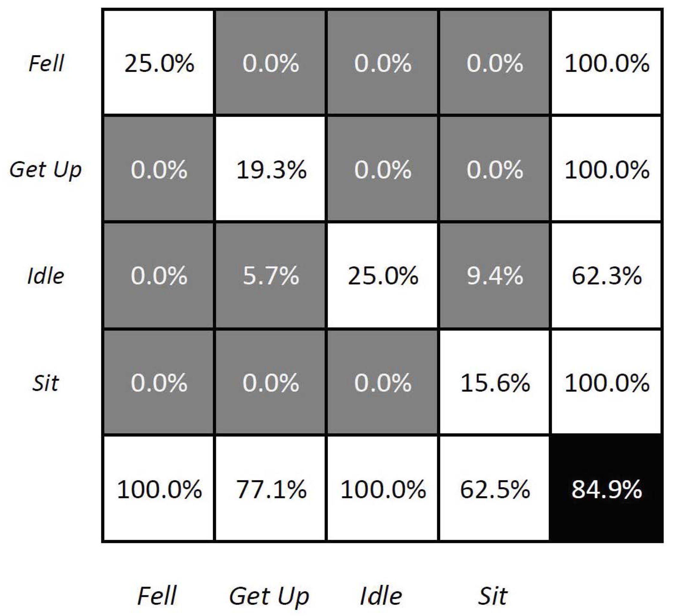
Task: Select the 'Sit' row label on left
Action: click(x=46, y=383)
